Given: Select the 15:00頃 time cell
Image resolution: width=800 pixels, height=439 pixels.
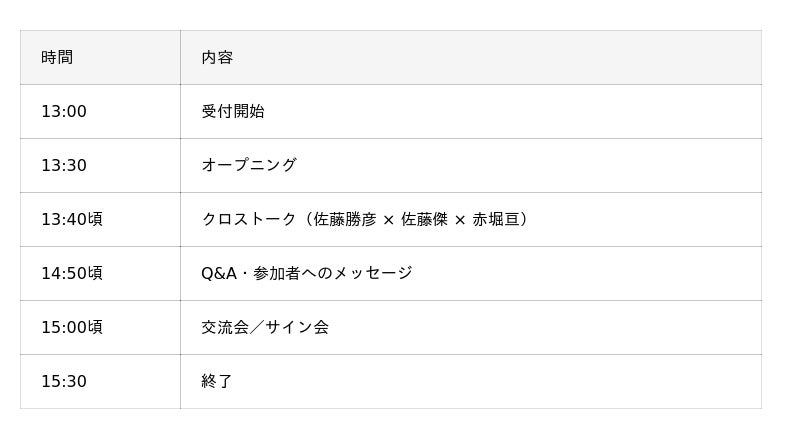Looking at the screenshot, I should 72,328.
